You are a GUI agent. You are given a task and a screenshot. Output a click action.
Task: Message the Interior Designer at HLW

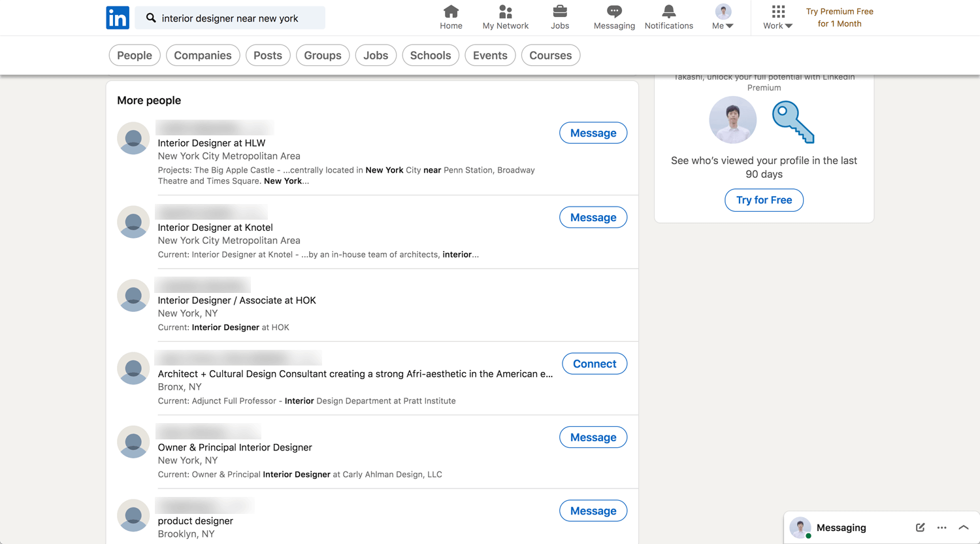pyautogui.click(x=593, y=133)
